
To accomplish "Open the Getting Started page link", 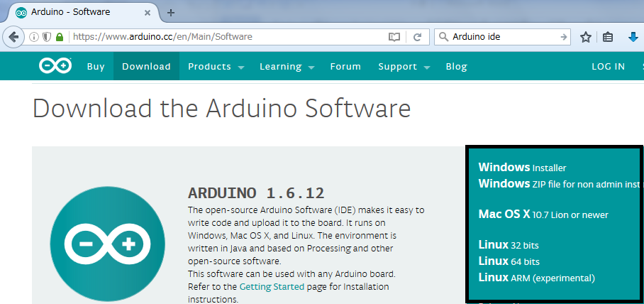I will (272, 286).
